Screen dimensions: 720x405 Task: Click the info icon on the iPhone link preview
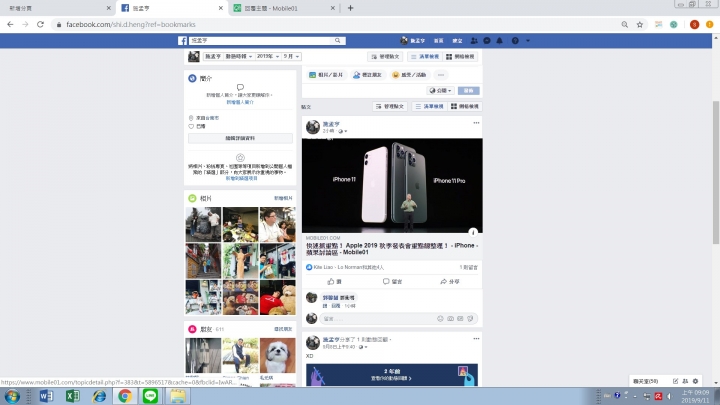tap(473, 232)
